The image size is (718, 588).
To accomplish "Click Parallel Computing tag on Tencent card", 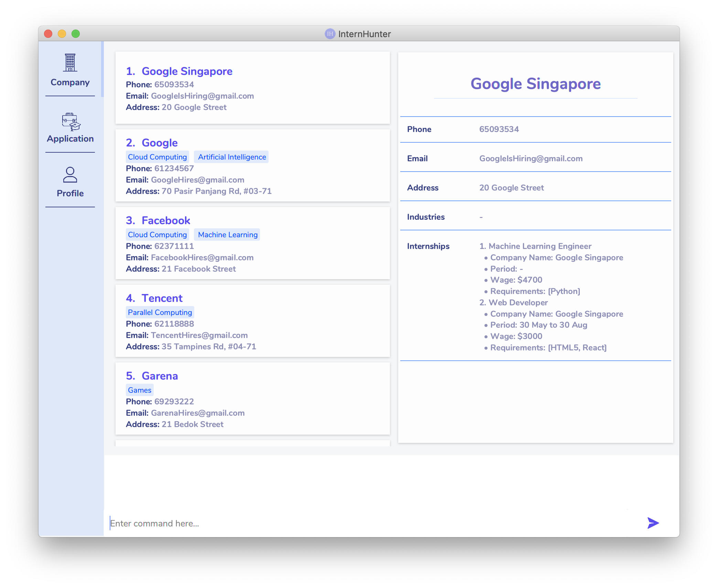I will click(160, 312).
